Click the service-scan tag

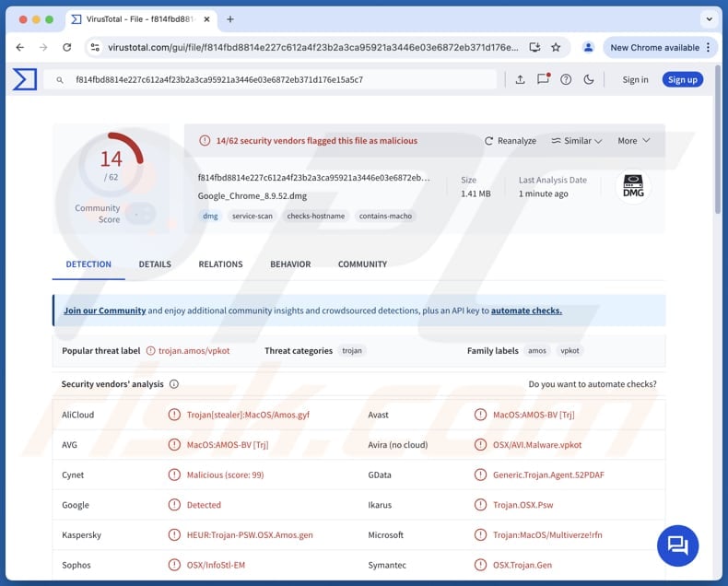[252, 216]
